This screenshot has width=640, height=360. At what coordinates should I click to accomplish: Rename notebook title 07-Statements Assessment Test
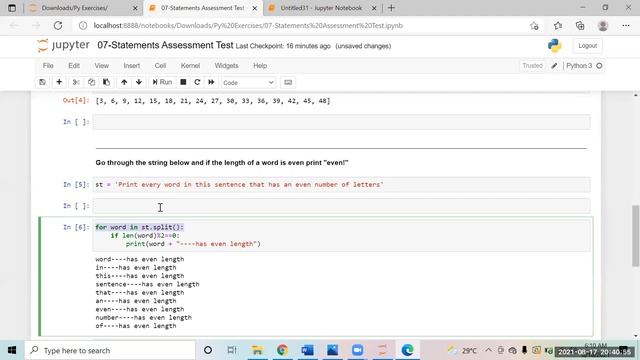point(165,45)
